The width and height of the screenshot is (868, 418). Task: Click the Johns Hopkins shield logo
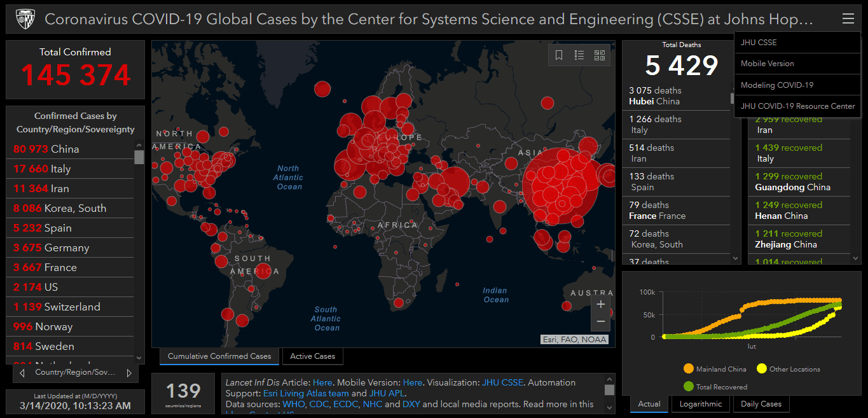[25, 19]
